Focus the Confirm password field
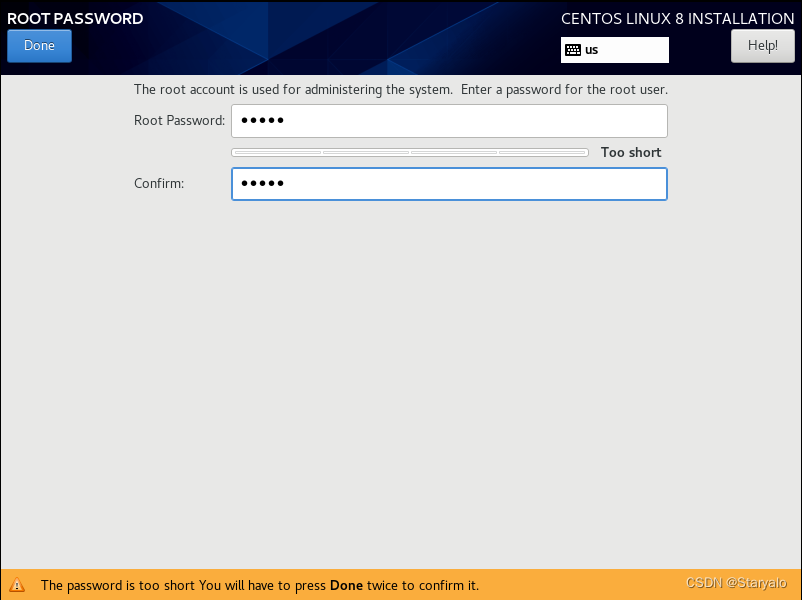Screen dimensions: 802x600 click(x=449, y=184)
